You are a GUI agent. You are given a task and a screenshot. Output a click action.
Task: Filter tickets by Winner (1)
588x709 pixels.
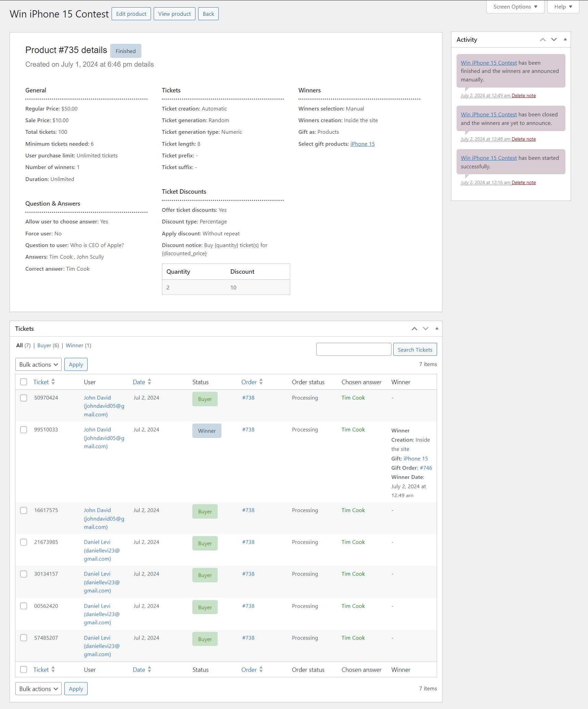(78, 345)
